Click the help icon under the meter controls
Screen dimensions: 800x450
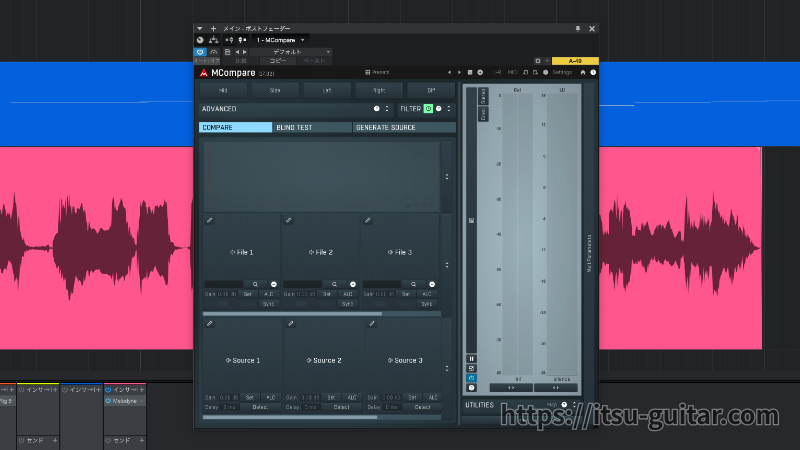point(471,388)
